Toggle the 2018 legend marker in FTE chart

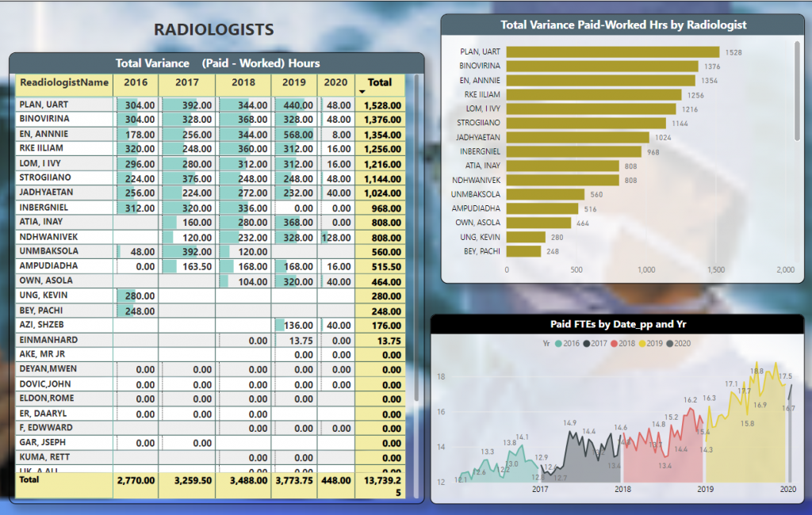(615, 343)
